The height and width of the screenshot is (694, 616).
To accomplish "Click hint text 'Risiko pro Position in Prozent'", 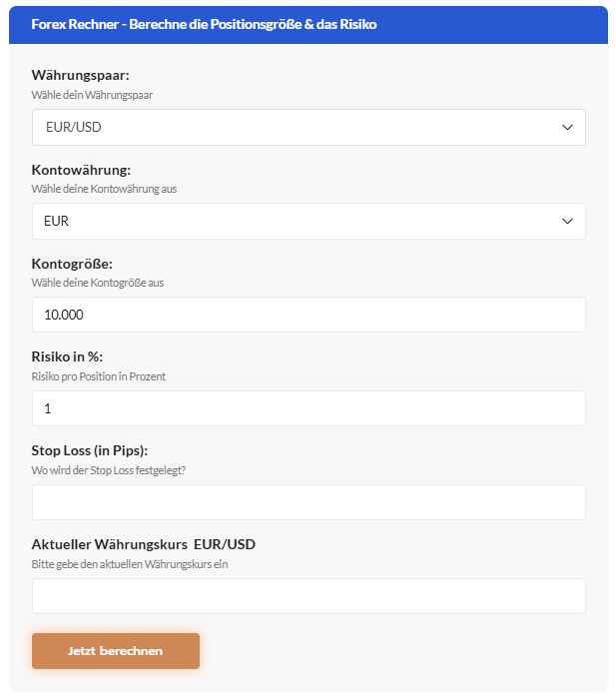I will [98, 376].
